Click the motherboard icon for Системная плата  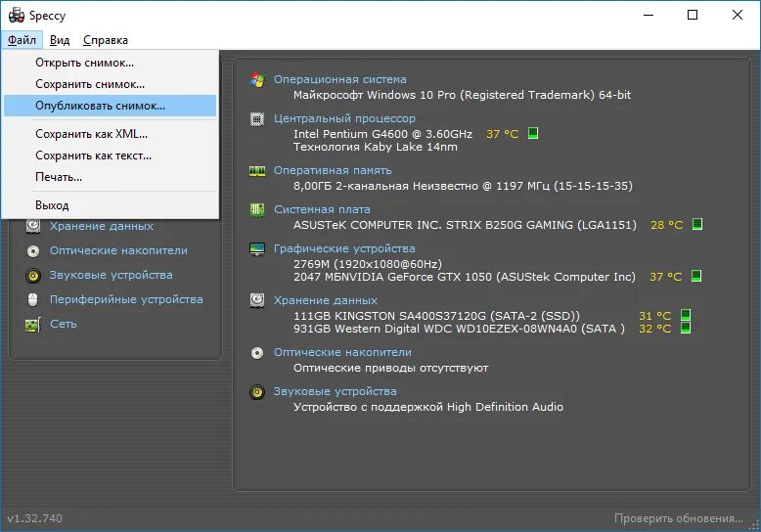click(x=257, y=210)
